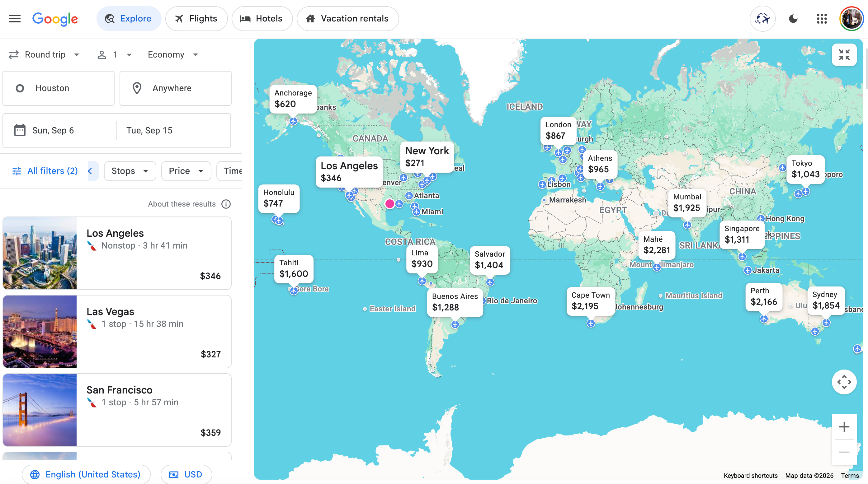Open the San Francisco result card
Screen dimensions: 868x484
click(117, 410)
